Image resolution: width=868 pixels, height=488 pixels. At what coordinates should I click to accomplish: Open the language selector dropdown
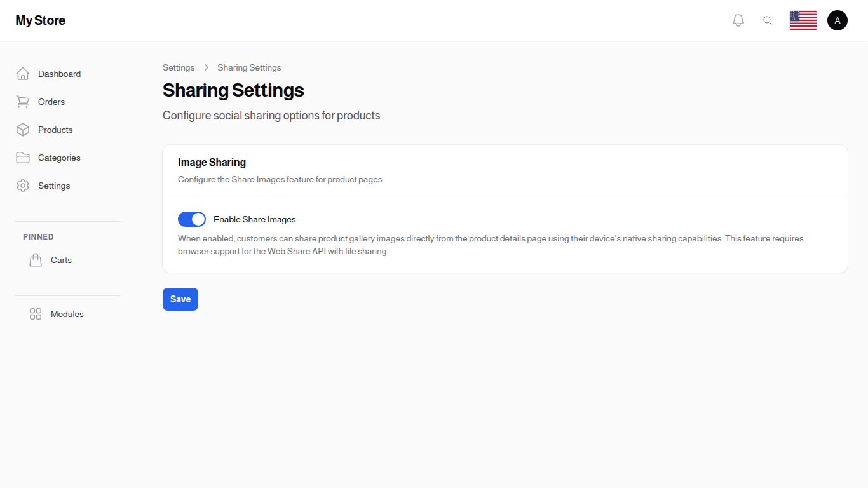point(803,20)
